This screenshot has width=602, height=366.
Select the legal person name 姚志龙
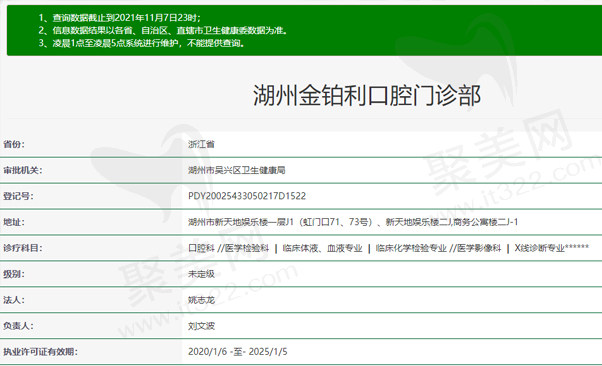201,300
